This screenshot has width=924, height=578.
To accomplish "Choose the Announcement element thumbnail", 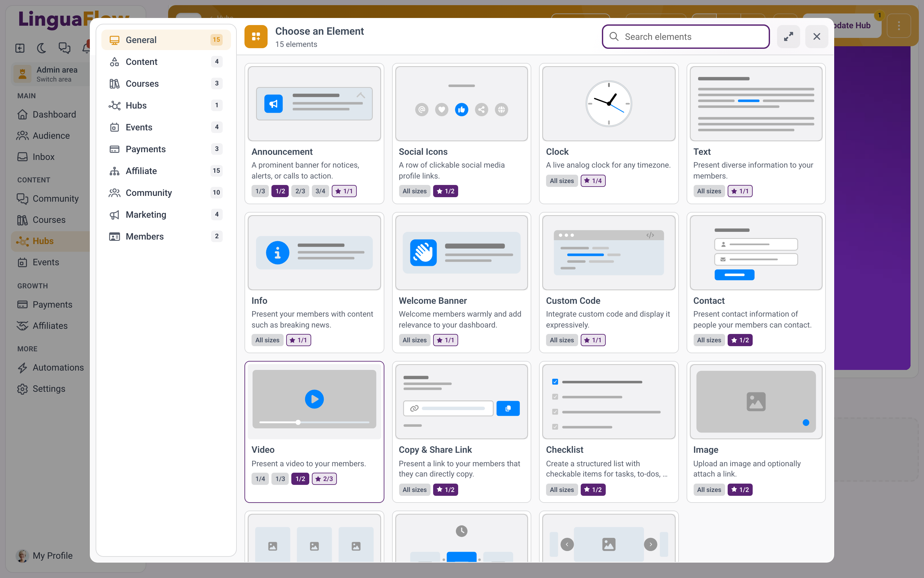I will click(x=314, y=104).
